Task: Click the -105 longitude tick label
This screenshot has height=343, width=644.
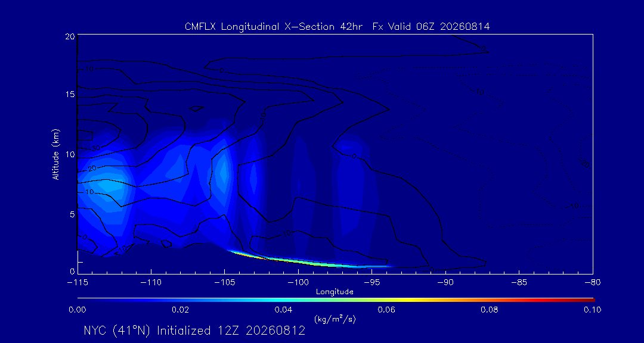Action: point(225,283)
